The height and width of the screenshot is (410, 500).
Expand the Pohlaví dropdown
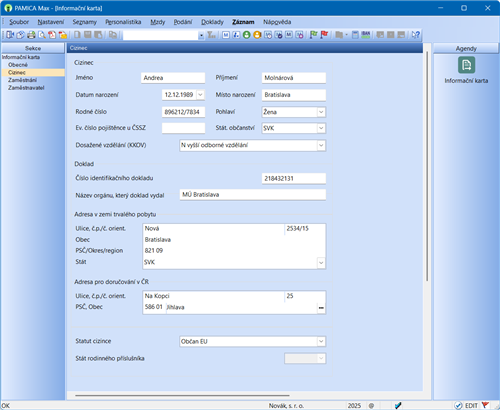point(321,112)
